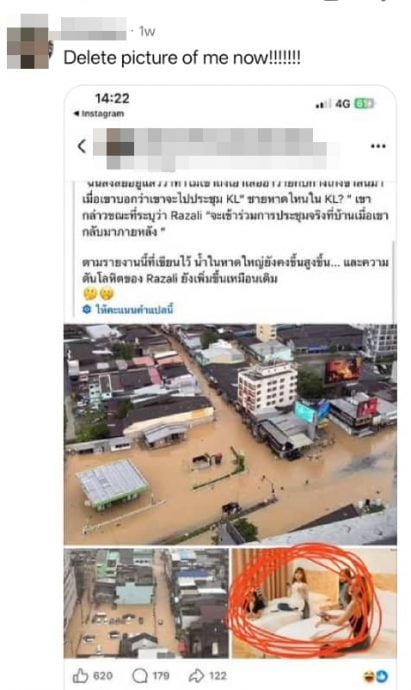This screenshot has height=690, width=411.
Task: Tap the green battery indicator
Action: click(x=364, y=104)
